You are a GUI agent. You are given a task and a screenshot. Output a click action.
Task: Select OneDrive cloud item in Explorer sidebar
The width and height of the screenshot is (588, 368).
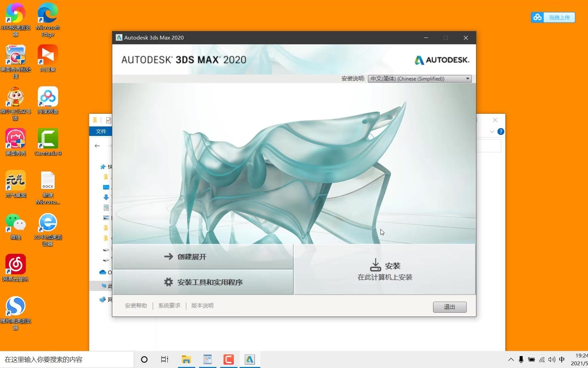[103, 272]
